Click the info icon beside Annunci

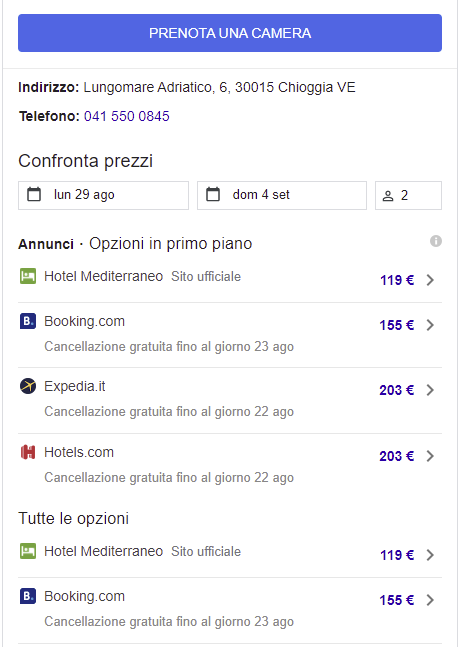pyautogui.click(x=436, y=241)
